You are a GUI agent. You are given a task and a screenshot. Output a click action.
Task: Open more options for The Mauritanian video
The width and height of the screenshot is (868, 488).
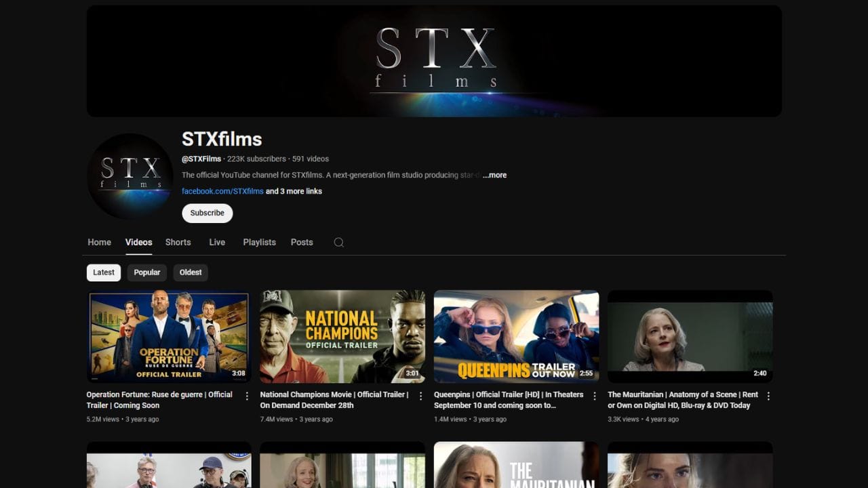point(768,396)
